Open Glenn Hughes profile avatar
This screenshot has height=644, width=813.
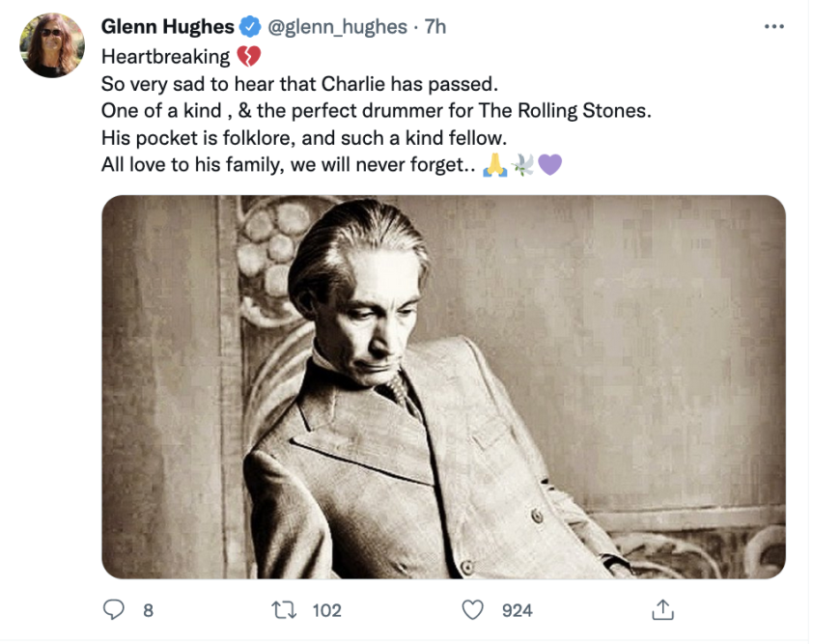[x=53, y=45]
